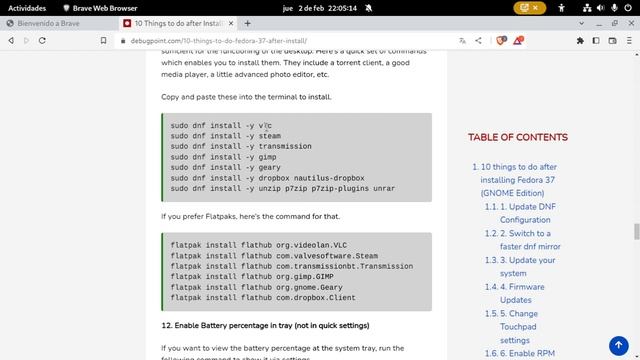Viewport: 640px width, 360px height.
Task: Open the Brave Wallet icon
Action: coord(612,40)
